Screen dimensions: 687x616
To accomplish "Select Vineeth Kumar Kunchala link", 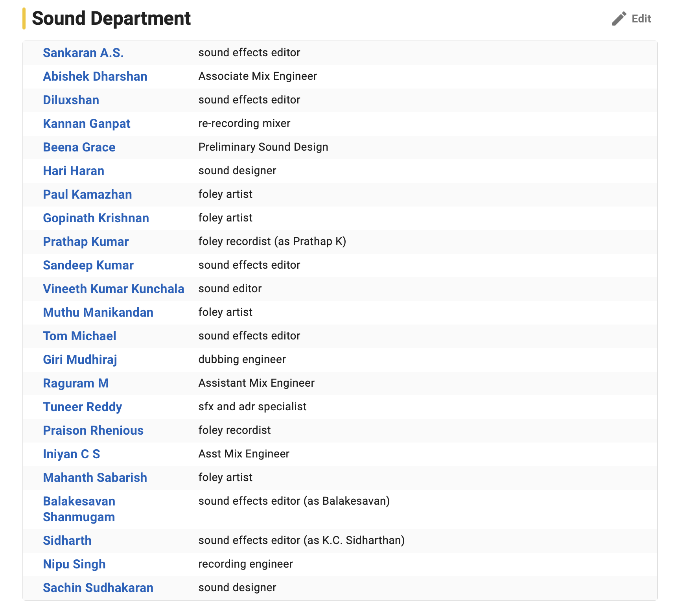I will [x=114, y=289].
